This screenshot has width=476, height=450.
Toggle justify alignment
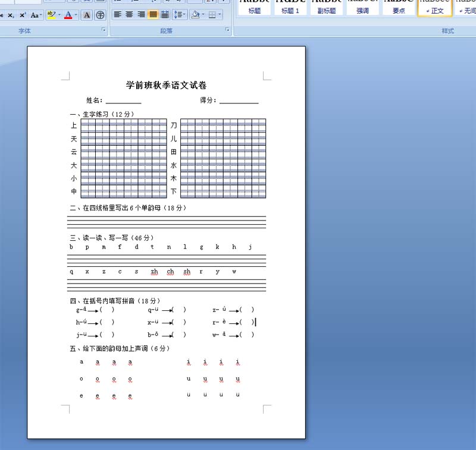[154, 14]
